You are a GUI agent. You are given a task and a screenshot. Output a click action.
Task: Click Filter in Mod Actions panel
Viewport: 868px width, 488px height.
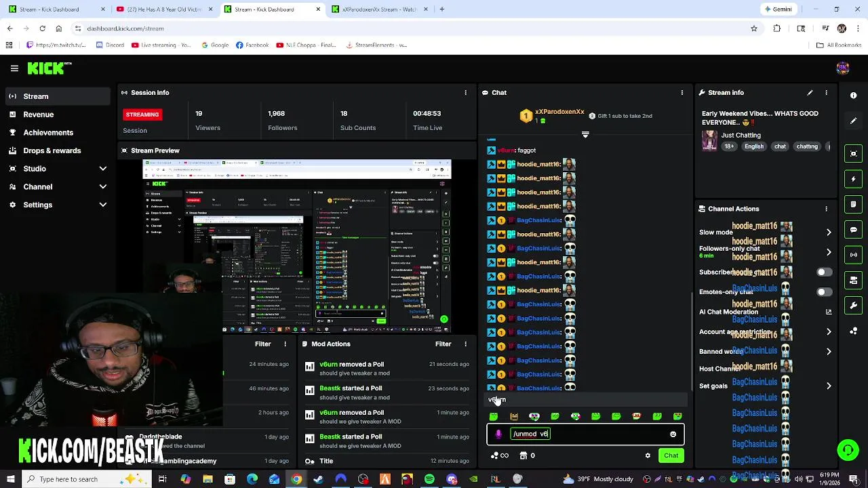point(443,344)
